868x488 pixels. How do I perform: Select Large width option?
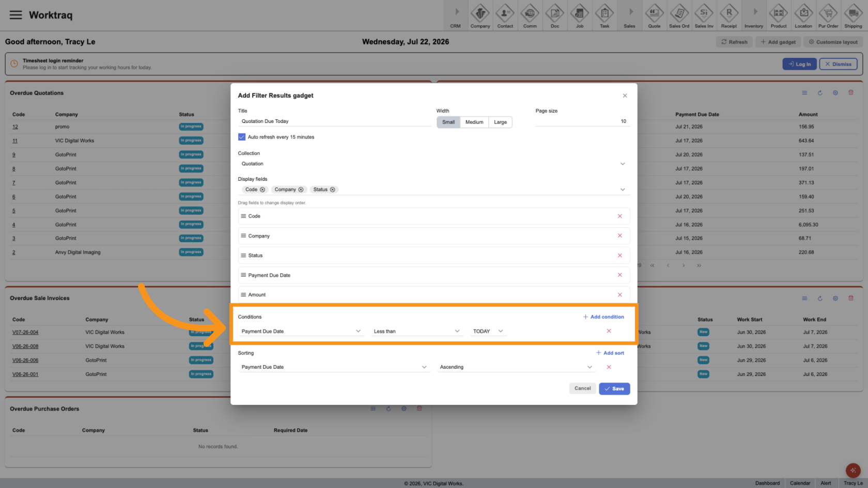(500, 122)
